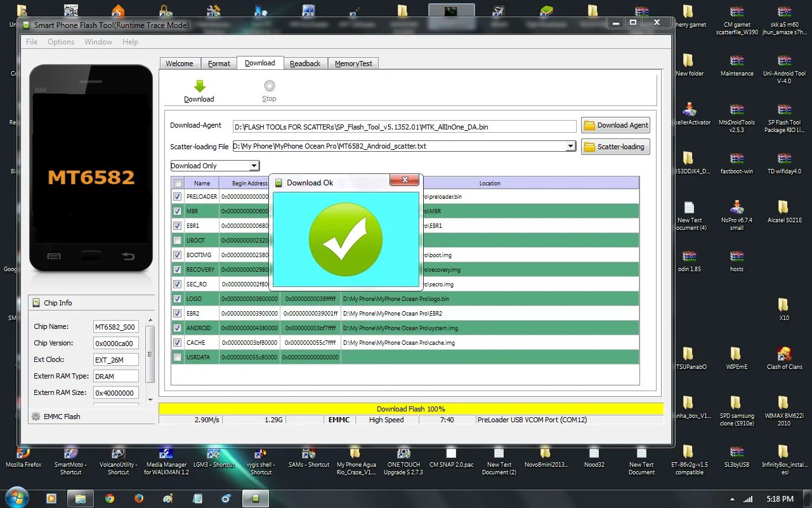Screen dimensions: 812x508
Task: Uncheck the EBR1 partition checkbox
Action: 178,226
